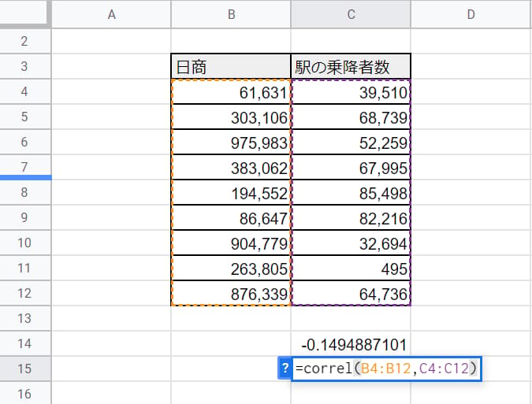Select cell with value 263,805
532x404 pixels.
tap(231, 268)
